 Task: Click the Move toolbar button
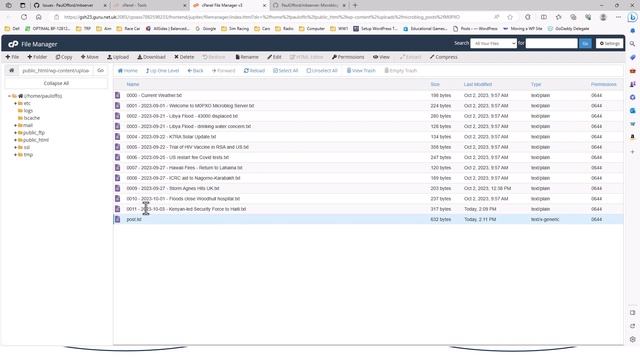click(x=89, y=57)
